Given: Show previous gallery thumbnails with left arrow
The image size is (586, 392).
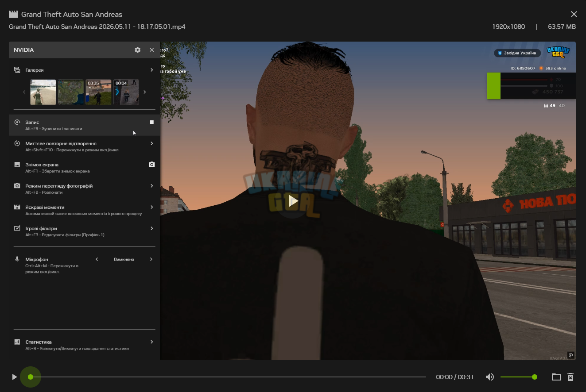Looking at the screenshot, I should coord(24,92).
